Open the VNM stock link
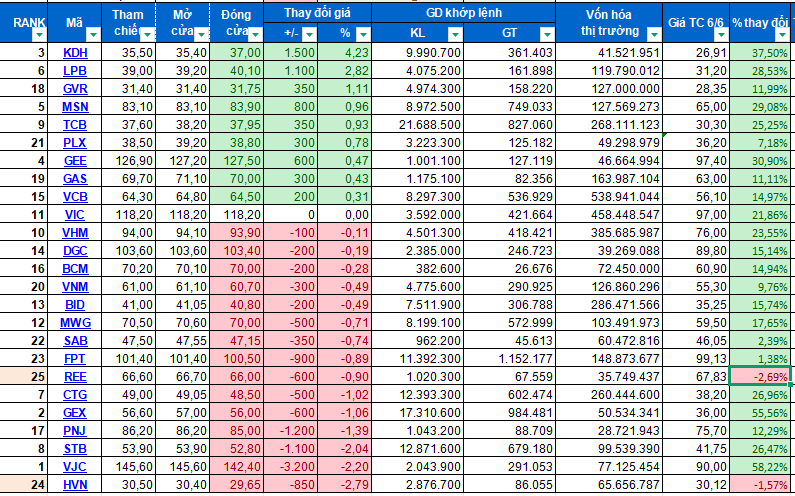The width and height of the screenshot is (795, 496). click(75, 287)
